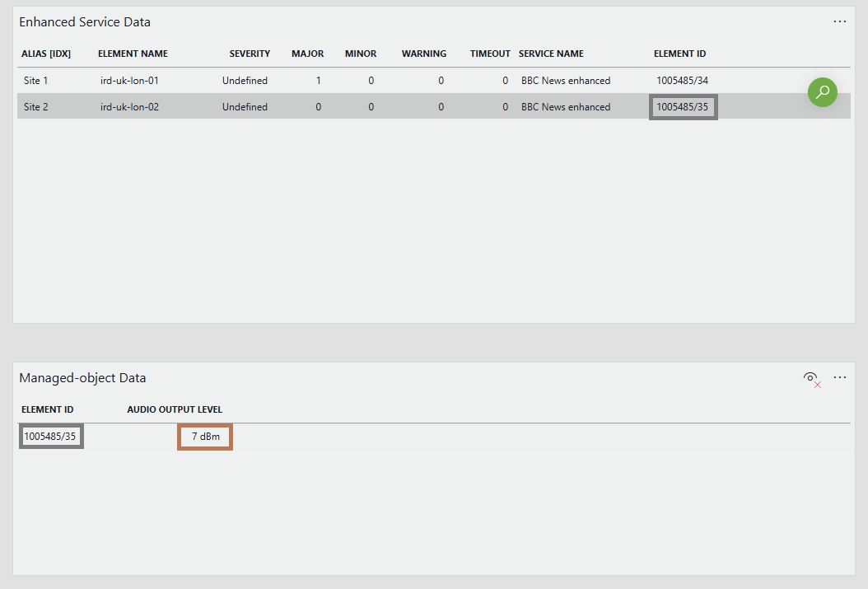Click element ID 1005485/35 in Enhanced Service Data

pos(683,107)
